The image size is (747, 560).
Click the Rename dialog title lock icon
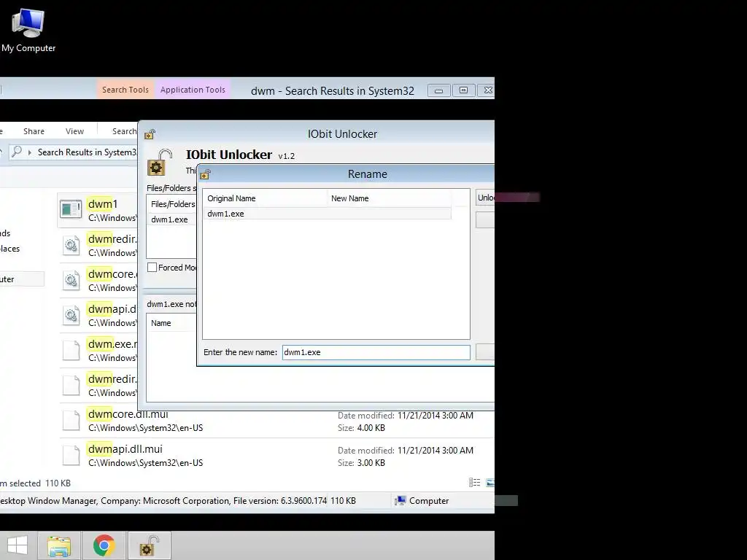[205, 174]
